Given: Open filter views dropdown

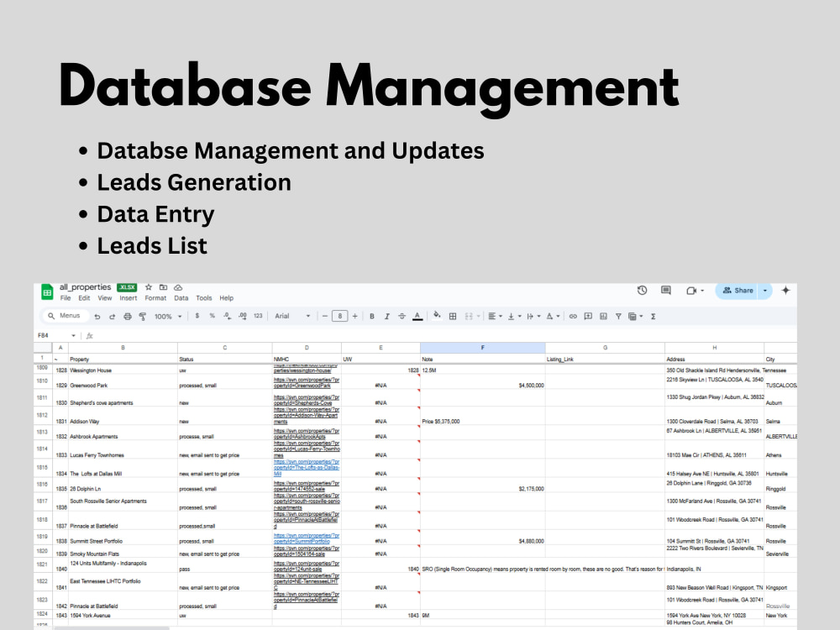Looking at the screenshot, I should click(635, 317).
